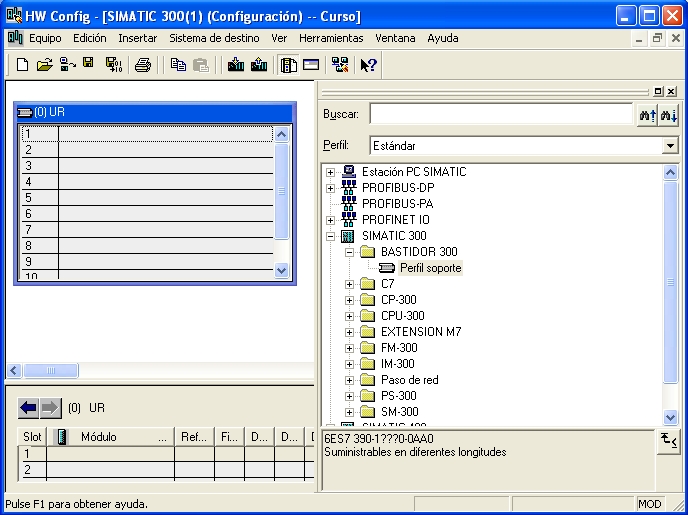Click the rack list vertical scrollbar thumb

click(281, 191)
